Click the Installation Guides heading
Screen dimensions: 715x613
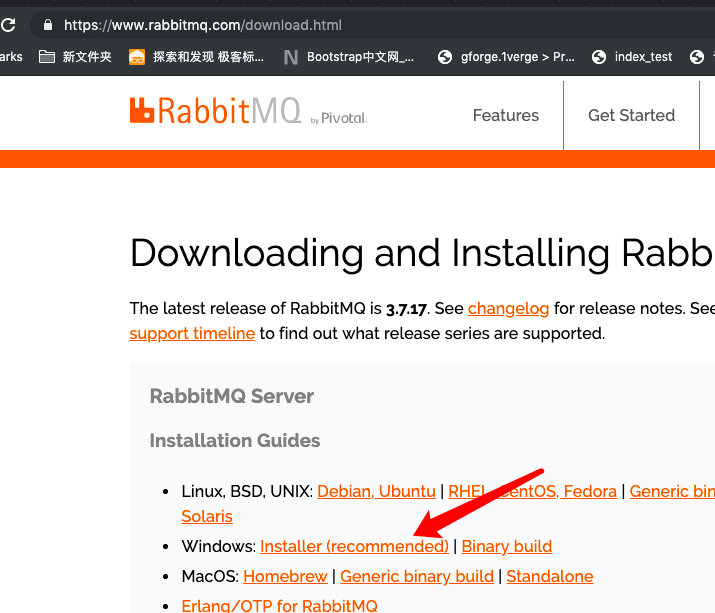235,441
